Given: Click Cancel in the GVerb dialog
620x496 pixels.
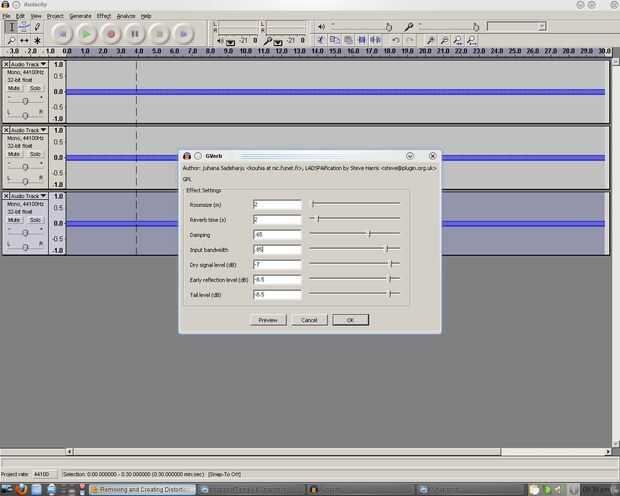Looking at the screenshot, I should [309, 320].
